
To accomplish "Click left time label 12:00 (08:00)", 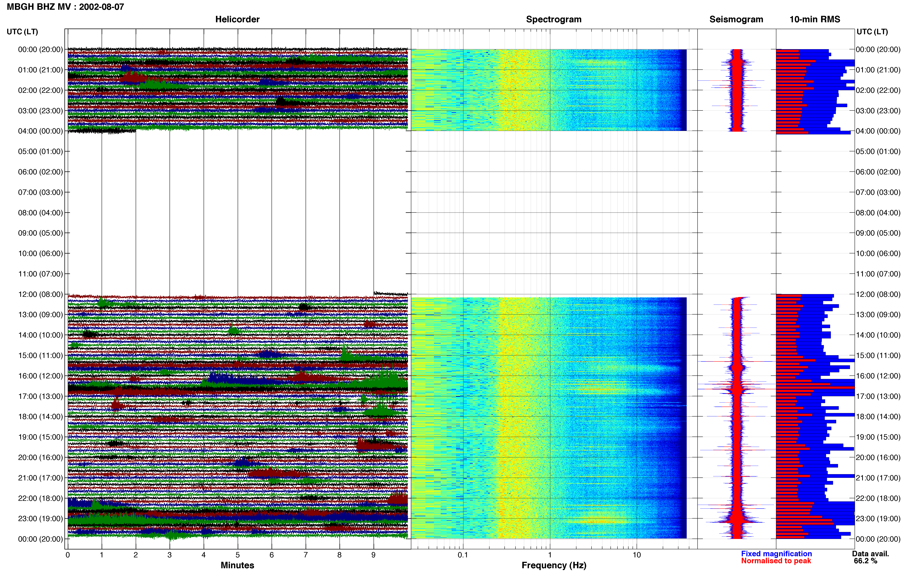I will point(41,294).
